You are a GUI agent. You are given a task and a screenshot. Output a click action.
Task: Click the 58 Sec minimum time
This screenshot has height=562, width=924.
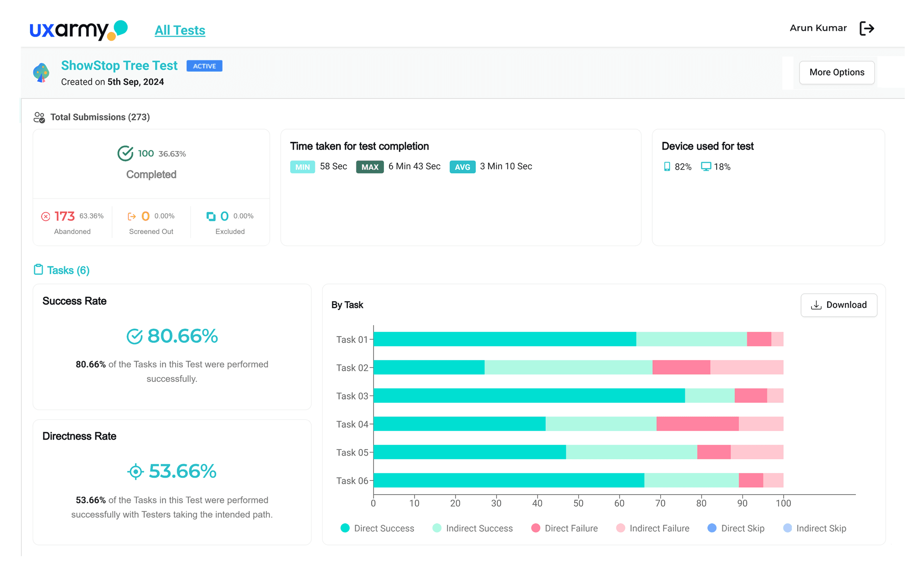pyautogui.click(x=333, y=166)
